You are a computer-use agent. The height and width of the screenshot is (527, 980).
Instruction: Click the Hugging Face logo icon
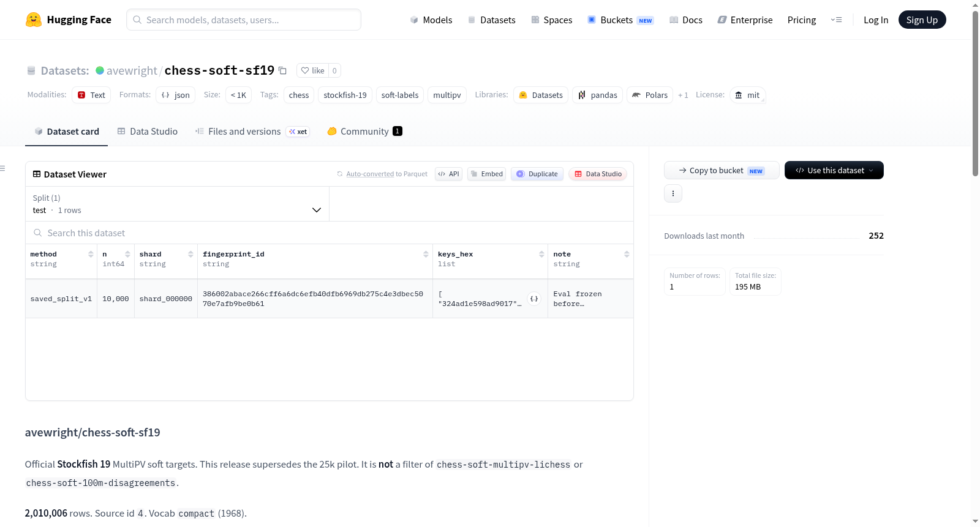pos(34,20)
